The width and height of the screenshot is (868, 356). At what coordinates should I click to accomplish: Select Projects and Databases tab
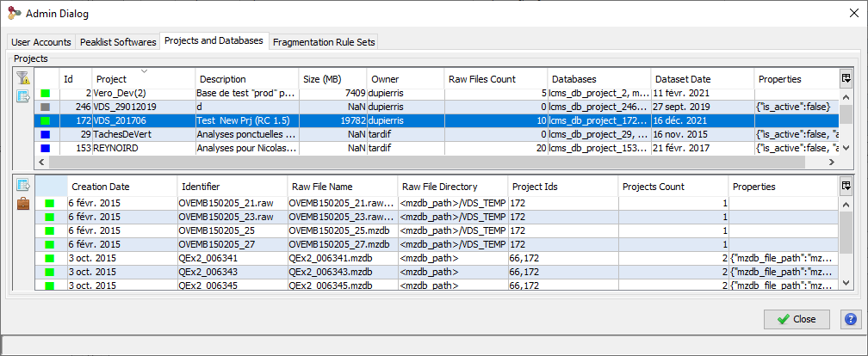point(214,41)
